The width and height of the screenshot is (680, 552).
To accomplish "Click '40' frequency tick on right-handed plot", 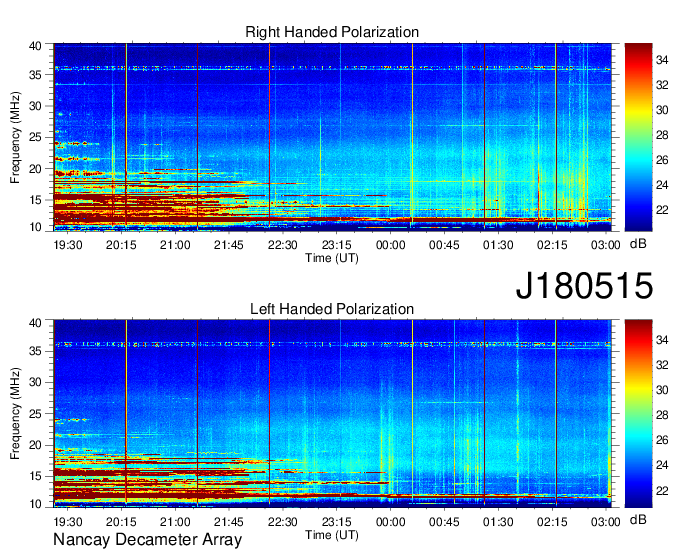I will click(35, 46).
